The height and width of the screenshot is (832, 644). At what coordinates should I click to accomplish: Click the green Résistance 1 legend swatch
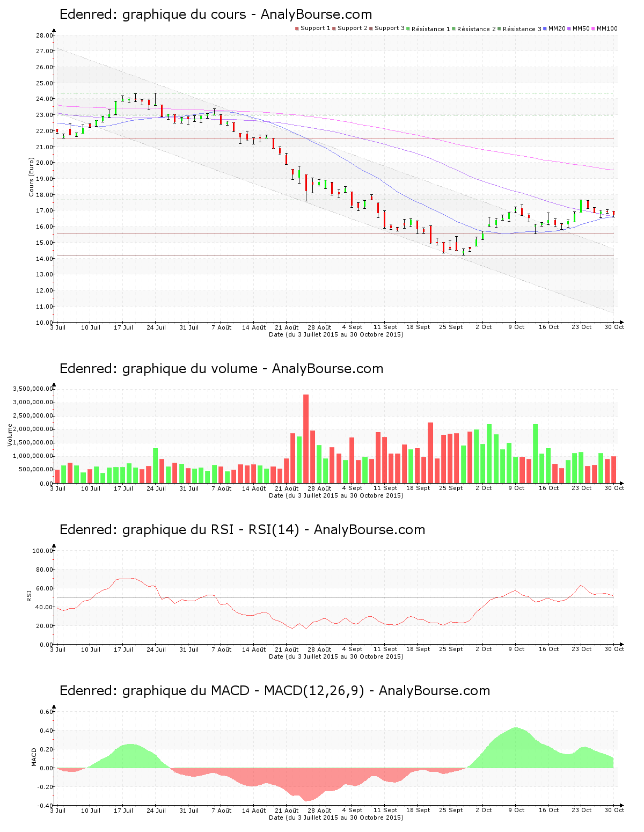408,28
